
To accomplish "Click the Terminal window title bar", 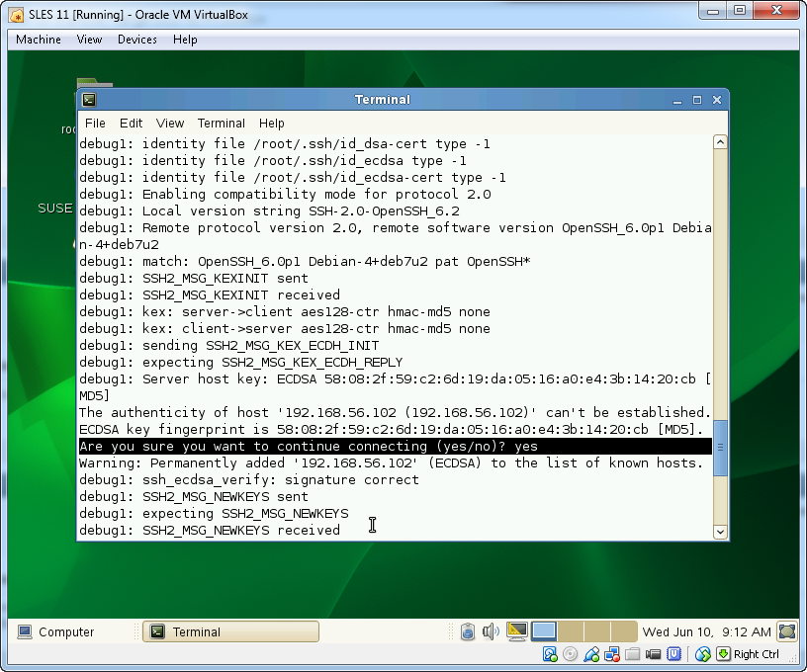I will 383,100.
